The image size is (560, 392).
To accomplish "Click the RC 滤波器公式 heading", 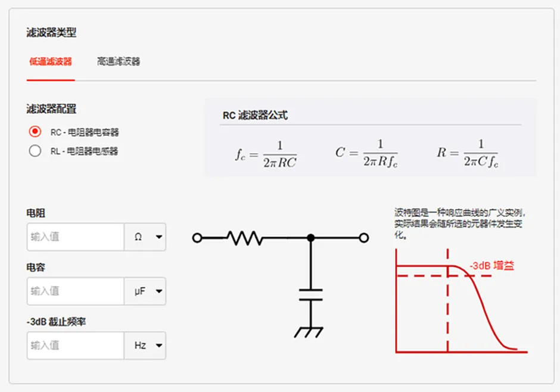I will pyautogui.click(x=254, y=115).
